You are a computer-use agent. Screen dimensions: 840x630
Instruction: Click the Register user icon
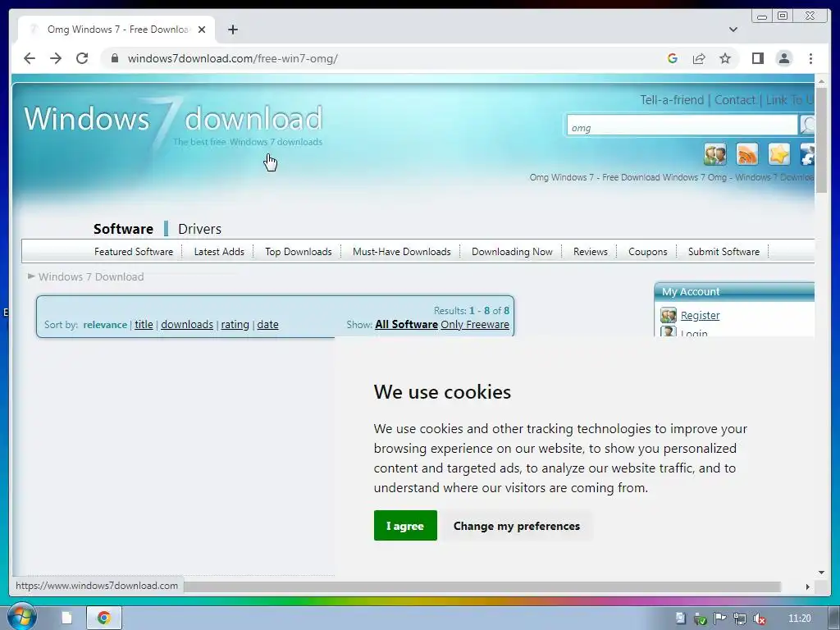click(x=668, y=315)
